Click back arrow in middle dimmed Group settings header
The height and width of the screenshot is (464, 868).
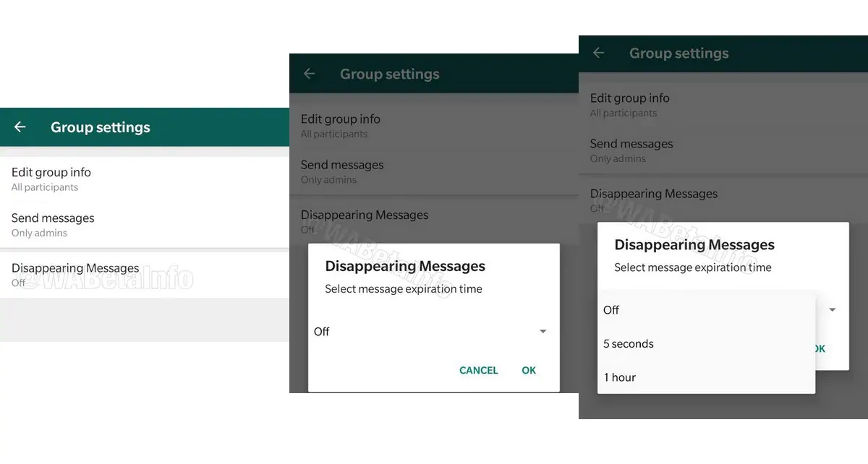pos(310,74)
